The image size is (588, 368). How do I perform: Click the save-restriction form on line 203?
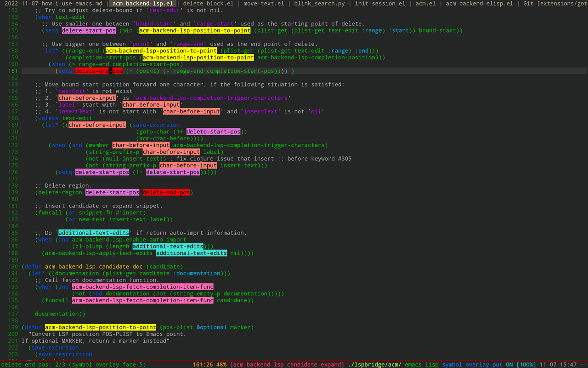(65, 354)
